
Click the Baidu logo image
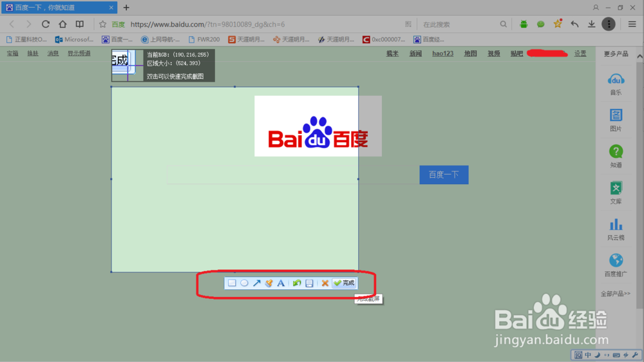click(318, 126)
